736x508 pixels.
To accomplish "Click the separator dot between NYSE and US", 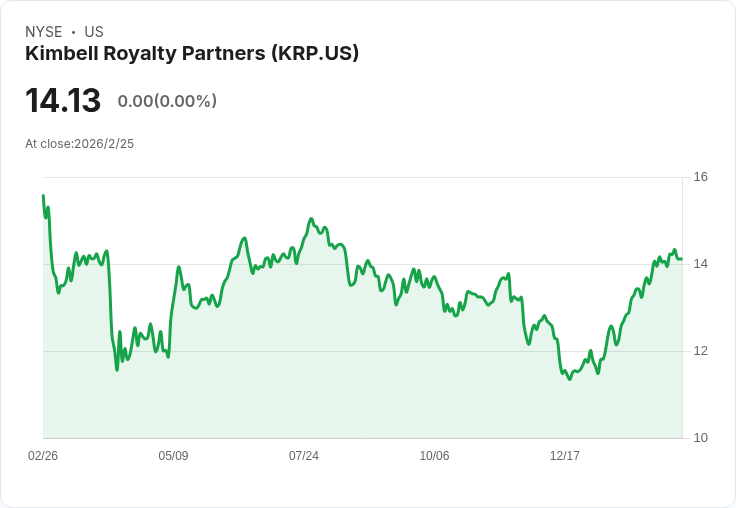I will point(73,32).
